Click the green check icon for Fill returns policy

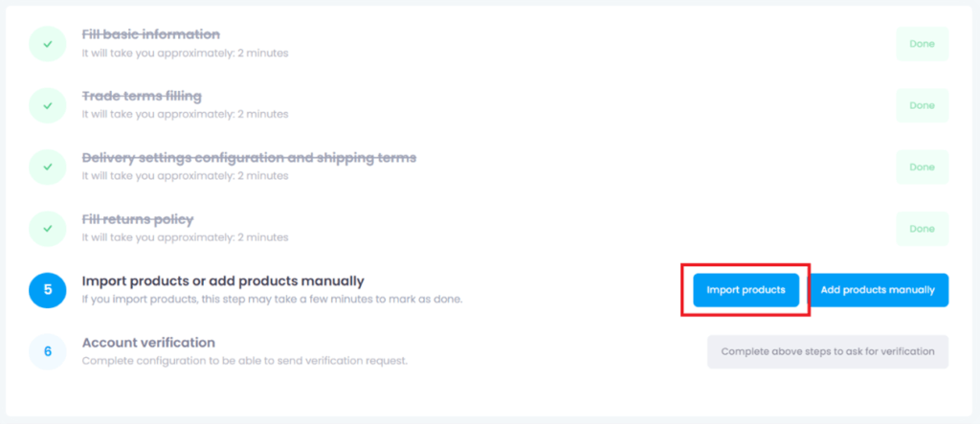pyautogui.click(x=48, y=229)
